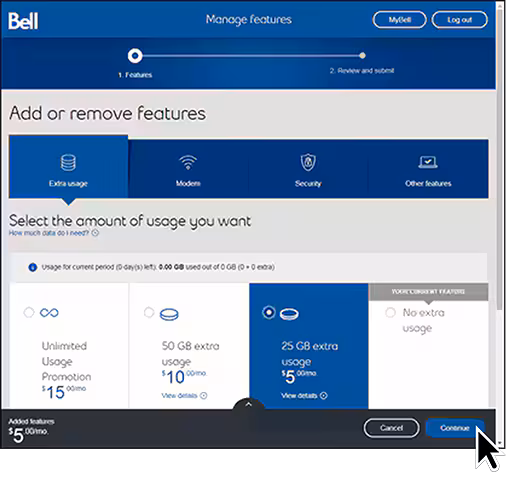Select the Security shield icon

(308, 162)
